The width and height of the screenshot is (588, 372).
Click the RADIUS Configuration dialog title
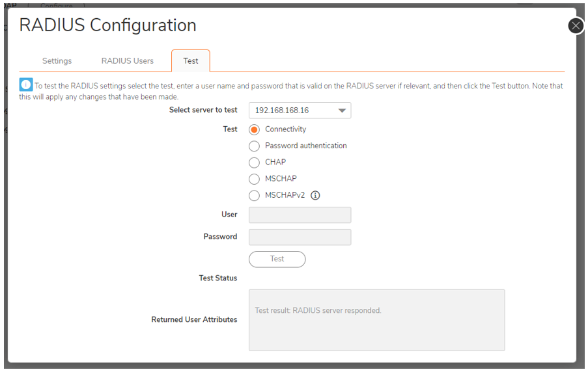point(107,25)
